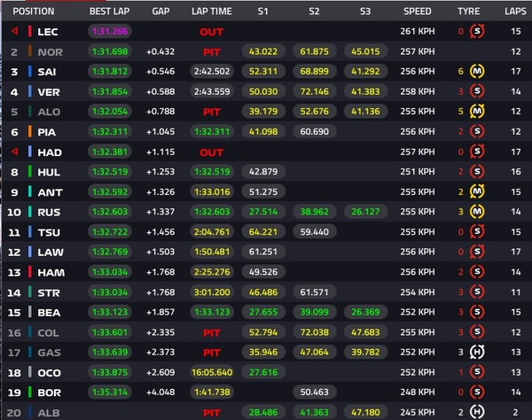Click PIA's orange team color bar
Image resolution: width=532 pixels, height=420 pixels.
[30, 131]
